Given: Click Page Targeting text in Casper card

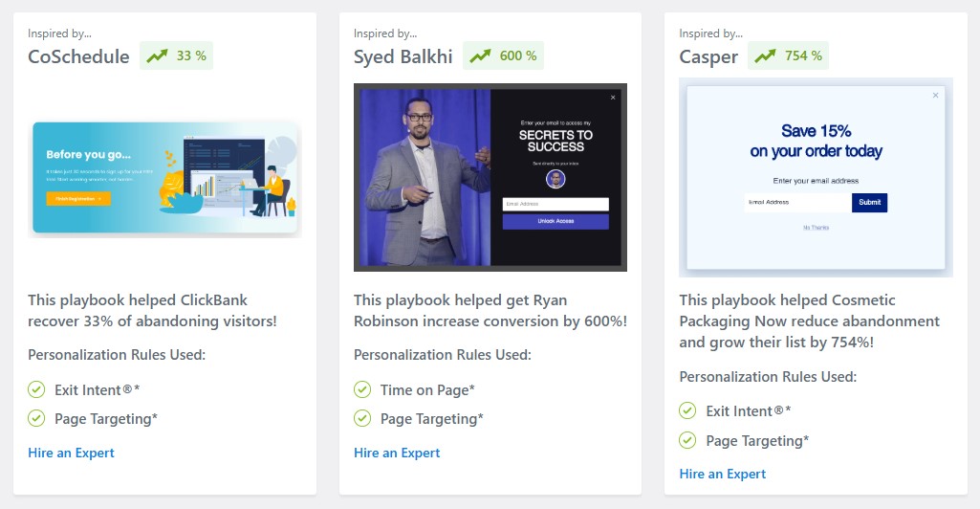Looking at the screenshot, I should click(757, 441).
